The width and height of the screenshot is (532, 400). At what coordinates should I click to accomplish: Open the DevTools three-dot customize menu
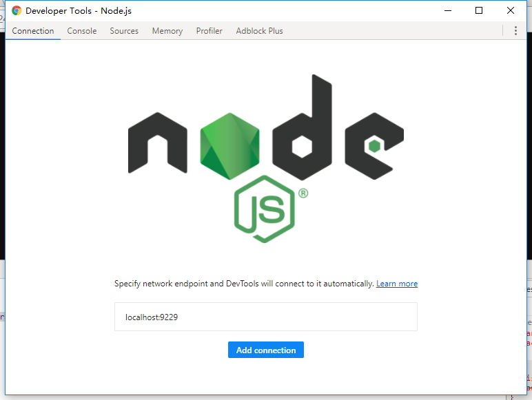tap(515, 31)
